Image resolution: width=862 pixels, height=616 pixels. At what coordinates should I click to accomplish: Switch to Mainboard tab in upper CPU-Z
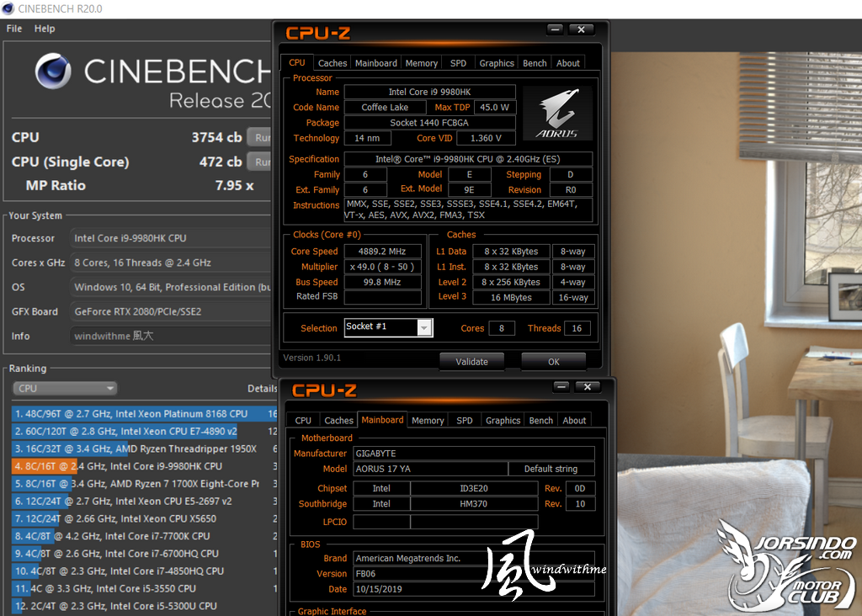[376, 63]
